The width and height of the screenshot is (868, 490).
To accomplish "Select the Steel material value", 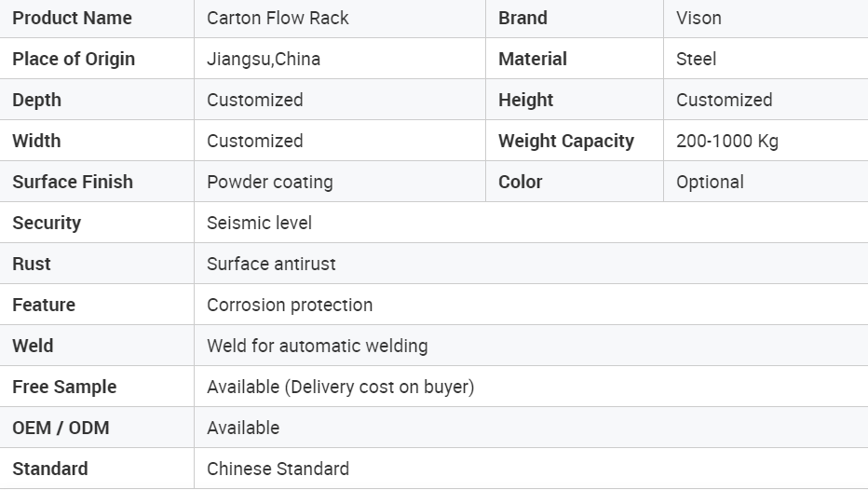I will pos(696,60).
